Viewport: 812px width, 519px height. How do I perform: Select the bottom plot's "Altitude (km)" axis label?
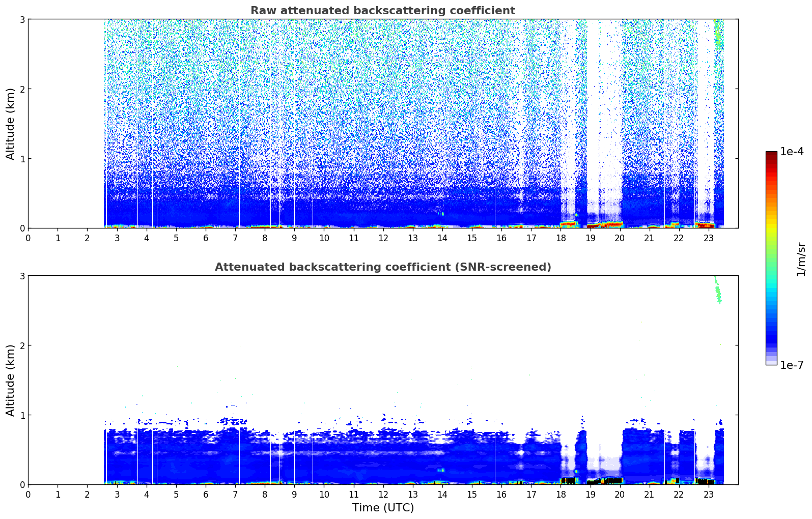tap(10, 380)
